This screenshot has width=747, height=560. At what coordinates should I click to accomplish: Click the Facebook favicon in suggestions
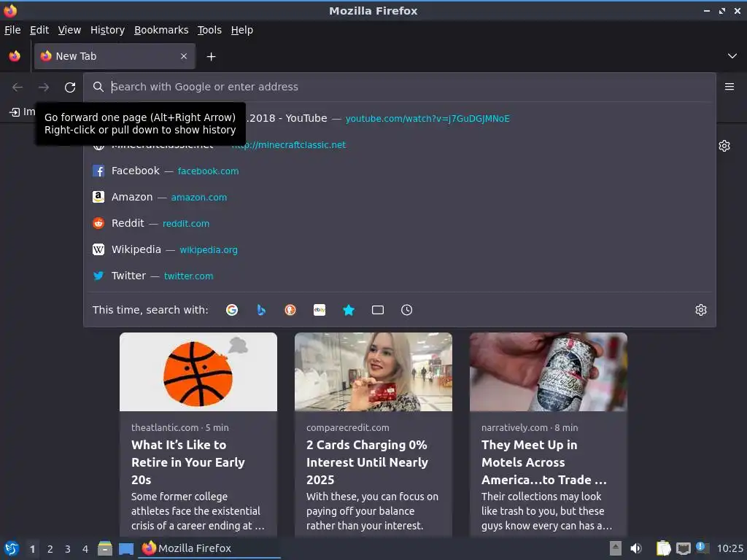coord(98,171)
